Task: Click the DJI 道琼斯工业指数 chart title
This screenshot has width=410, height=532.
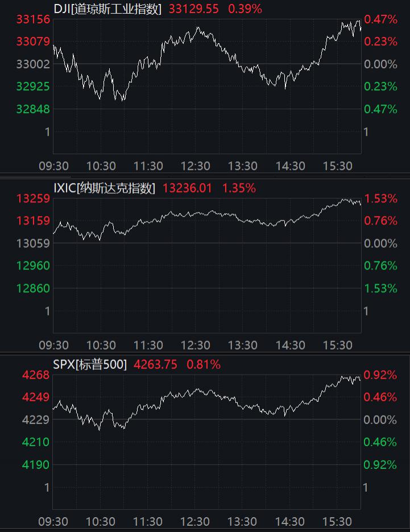Action: pos(107,9)
